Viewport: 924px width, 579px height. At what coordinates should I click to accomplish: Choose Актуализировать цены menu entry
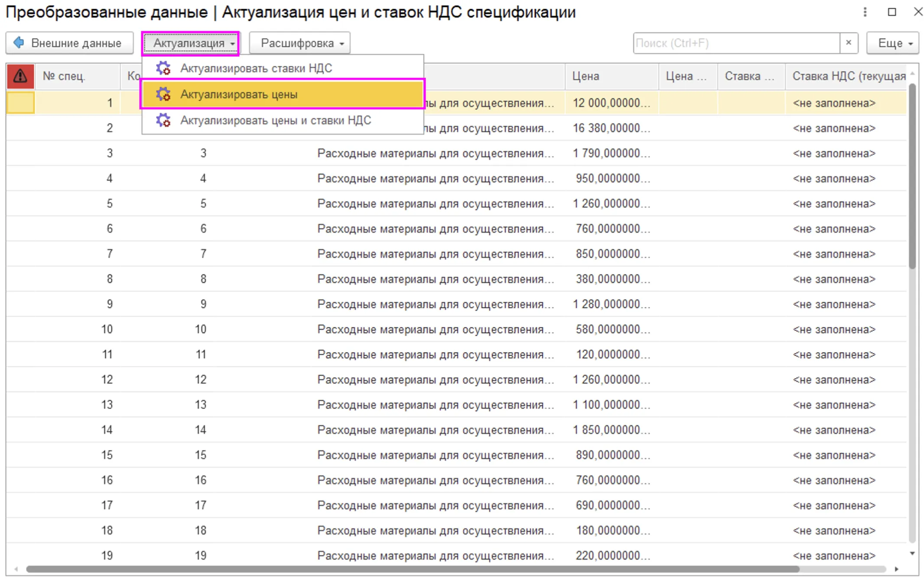coord(283,94)
